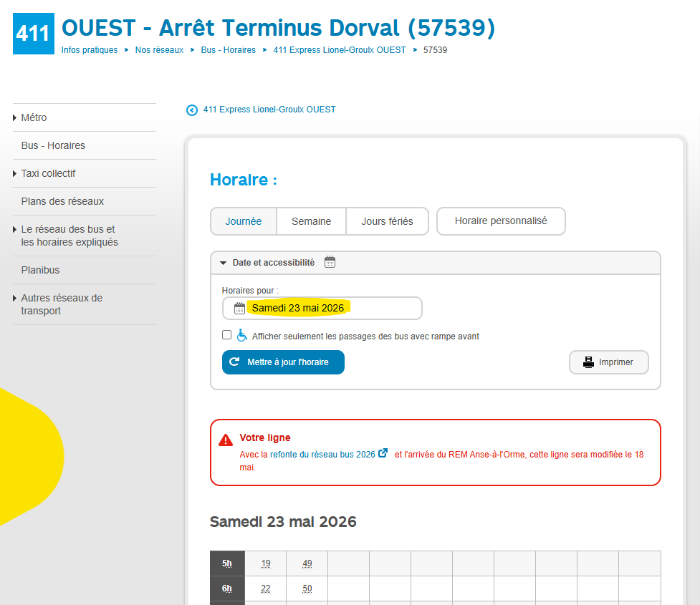The width and height of the screenshot is (700, 605).
Task: Click the 6h 50 departure time
Action: (x=307, y=589)
